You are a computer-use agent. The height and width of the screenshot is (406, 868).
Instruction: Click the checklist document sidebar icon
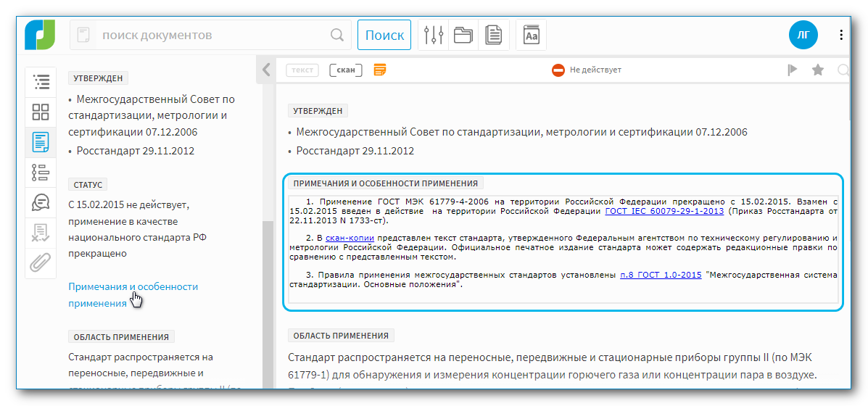41,233
